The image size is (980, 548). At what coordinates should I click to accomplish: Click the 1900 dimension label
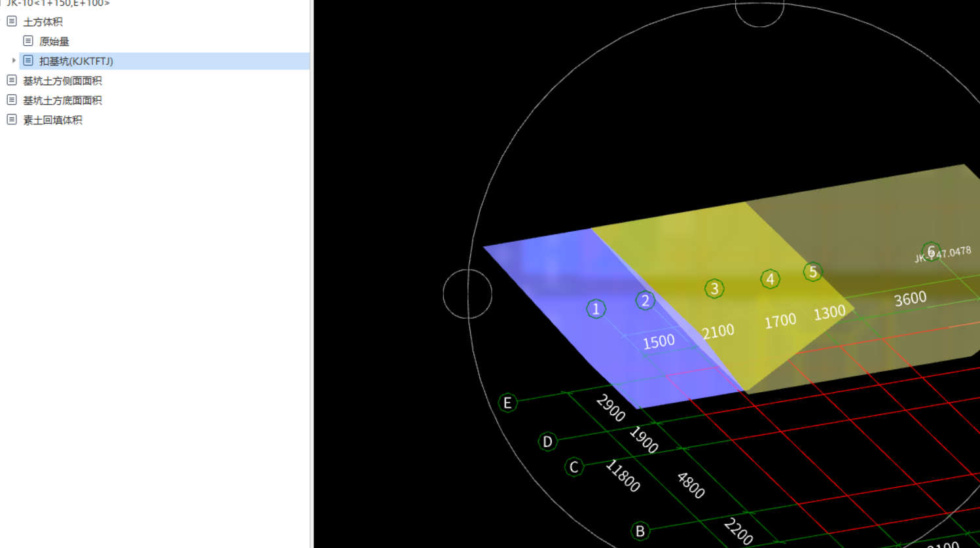pyautogui.click(x=644, y=440)
